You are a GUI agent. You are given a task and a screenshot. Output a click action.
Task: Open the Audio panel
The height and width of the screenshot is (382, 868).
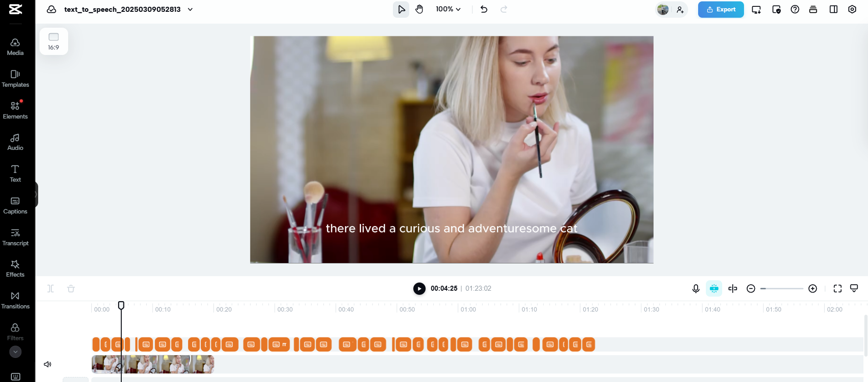click(15, 142)
